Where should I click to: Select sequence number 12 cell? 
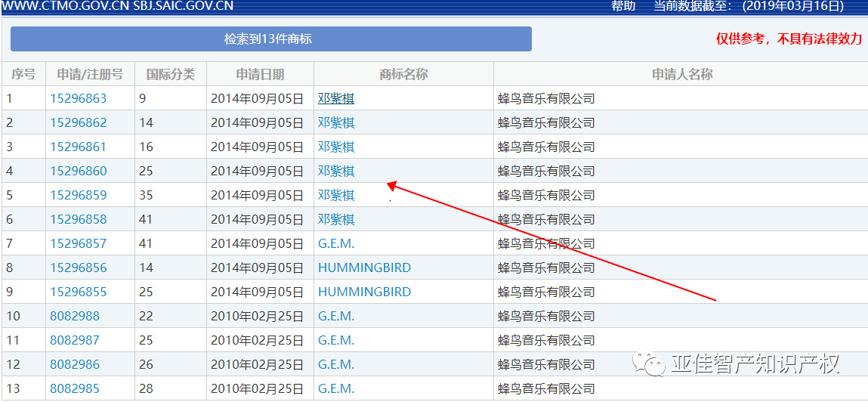[23, 364]
